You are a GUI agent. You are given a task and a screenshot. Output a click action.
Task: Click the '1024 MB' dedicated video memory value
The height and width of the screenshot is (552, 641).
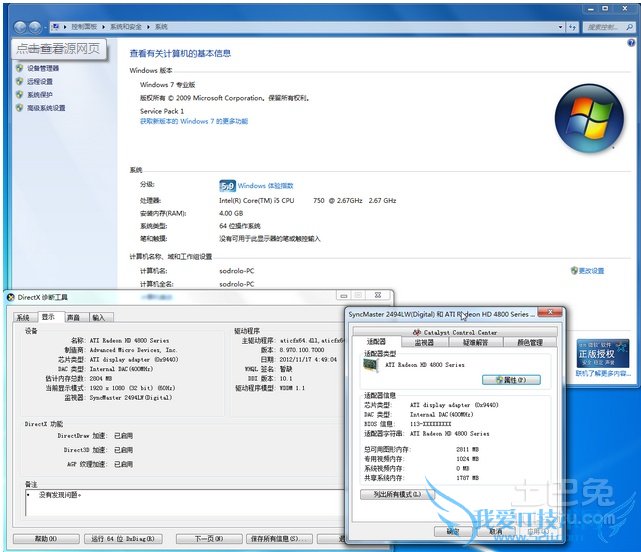[x=468, y=459]
